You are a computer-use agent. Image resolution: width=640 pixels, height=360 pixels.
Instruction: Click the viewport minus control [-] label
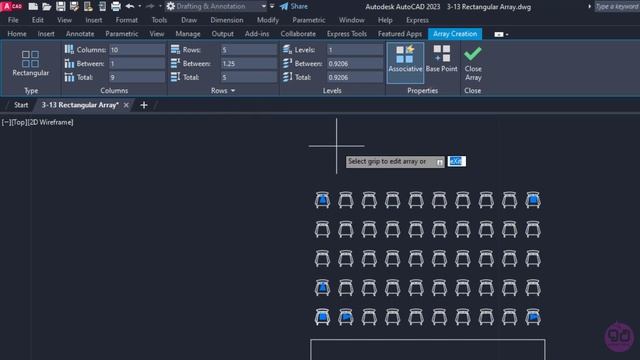point(6,122)
